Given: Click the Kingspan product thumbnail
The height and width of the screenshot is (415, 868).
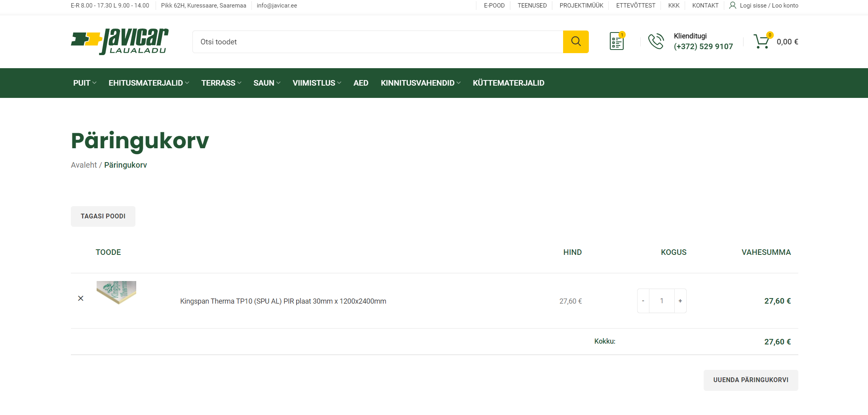Looking at the screenshot, I should click(116, 293).
